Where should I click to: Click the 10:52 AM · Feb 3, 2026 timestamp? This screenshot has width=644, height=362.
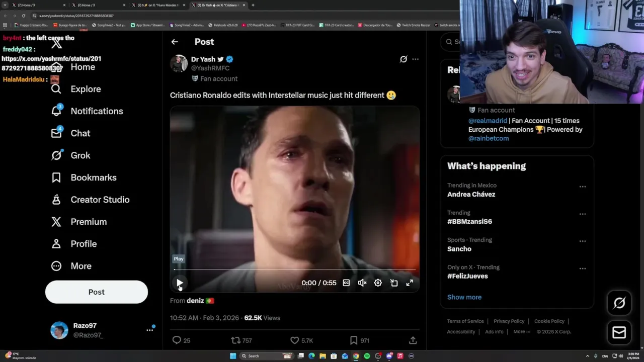[x=205, y=318]
